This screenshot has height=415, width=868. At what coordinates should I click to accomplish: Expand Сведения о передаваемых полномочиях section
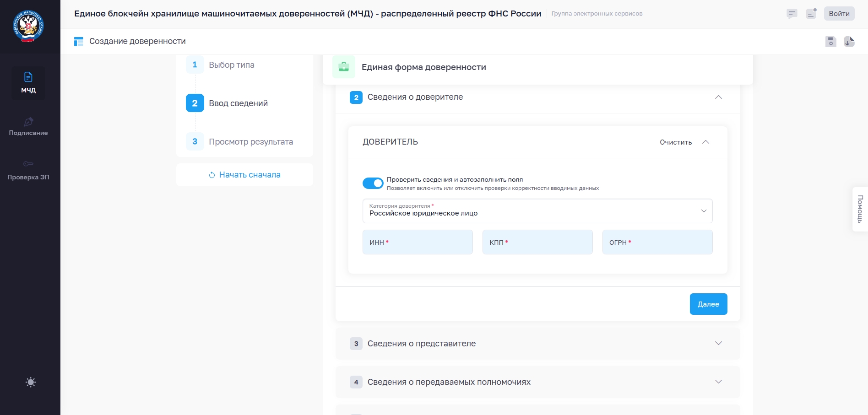[x=537, y=382]
